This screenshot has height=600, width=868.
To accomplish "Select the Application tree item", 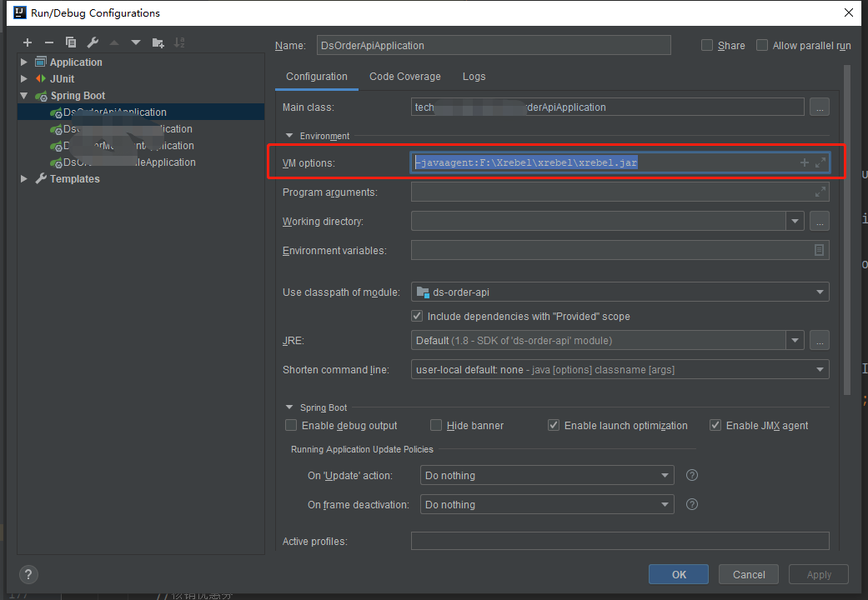I will tap(76, 62).
